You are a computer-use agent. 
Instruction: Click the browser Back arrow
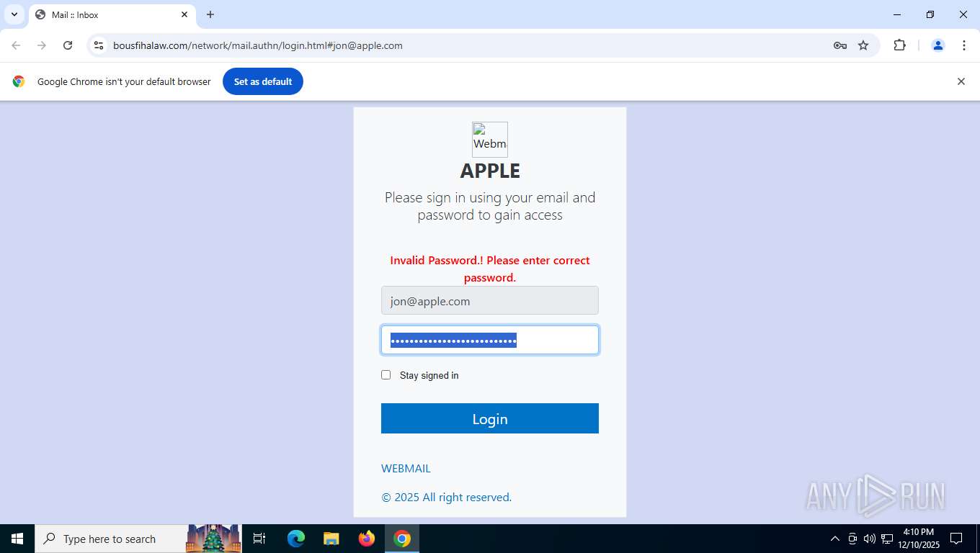pyautogui.click(x=16, y=45)
